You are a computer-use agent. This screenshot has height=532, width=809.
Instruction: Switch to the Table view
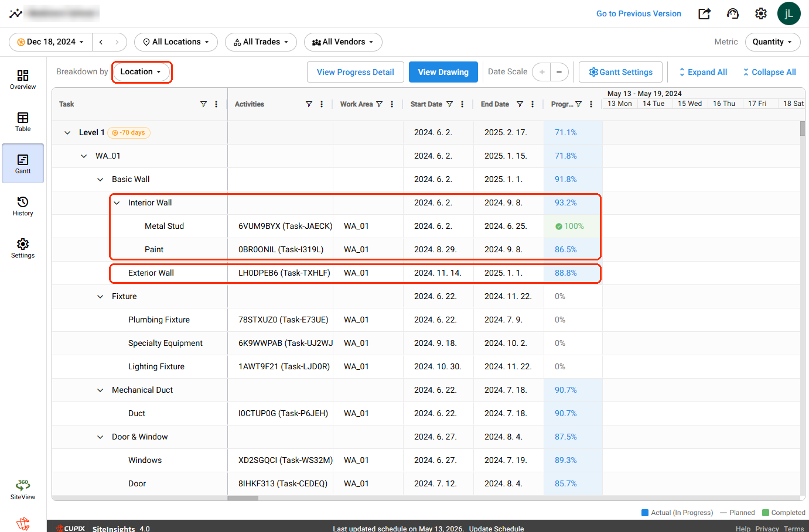[23, 122]
